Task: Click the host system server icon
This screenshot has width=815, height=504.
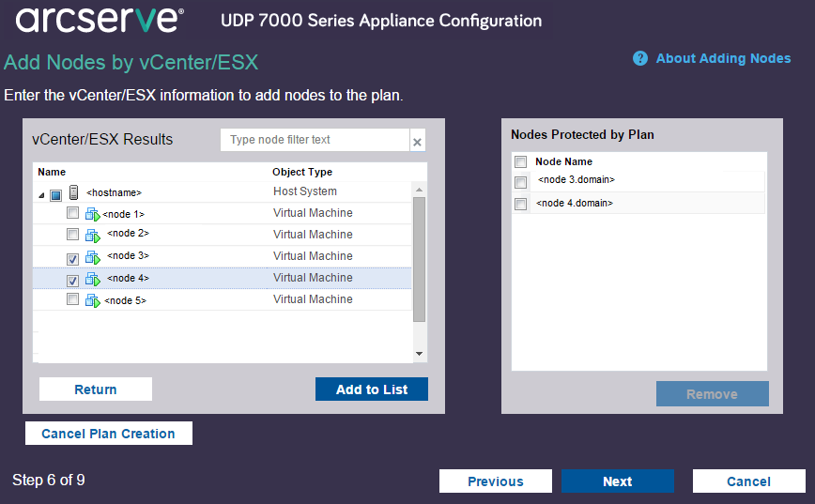Action: [73, 192]
